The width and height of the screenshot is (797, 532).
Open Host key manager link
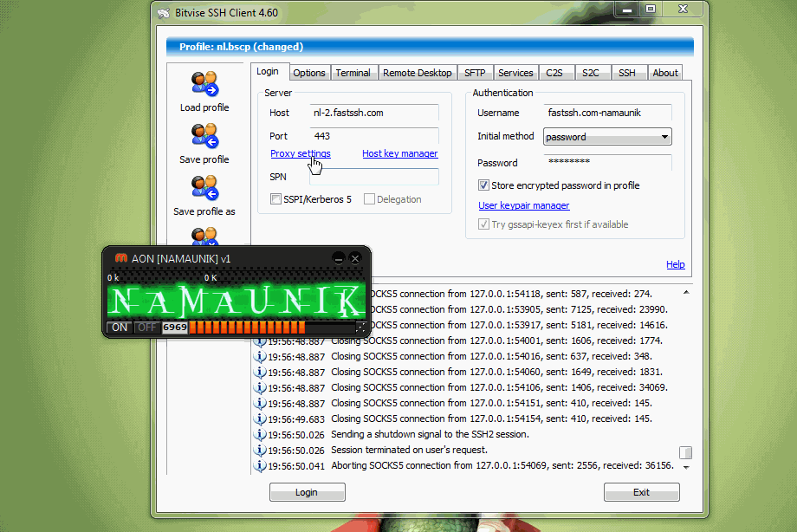click(x=400, y=153)
